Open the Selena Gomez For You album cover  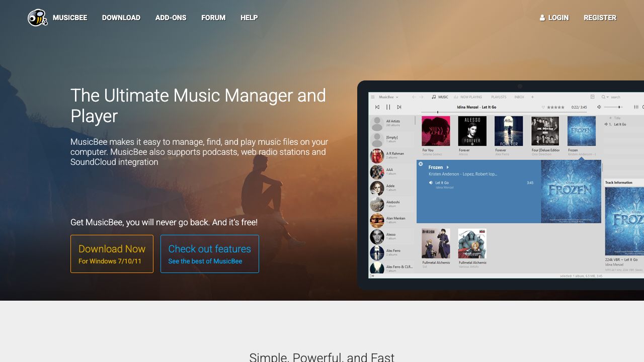(436, 131)
